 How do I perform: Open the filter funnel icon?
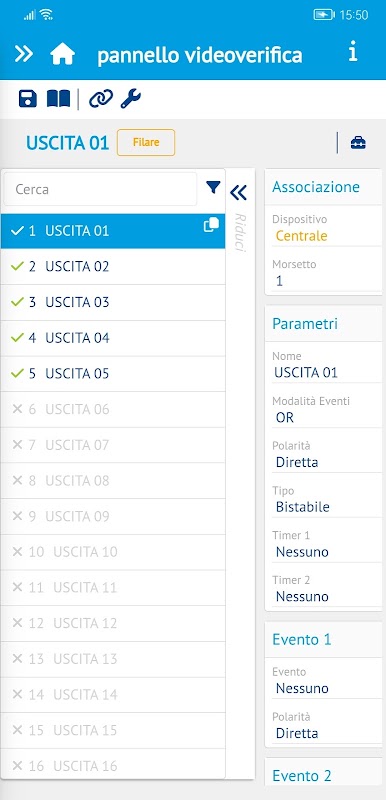click(213, 188)
